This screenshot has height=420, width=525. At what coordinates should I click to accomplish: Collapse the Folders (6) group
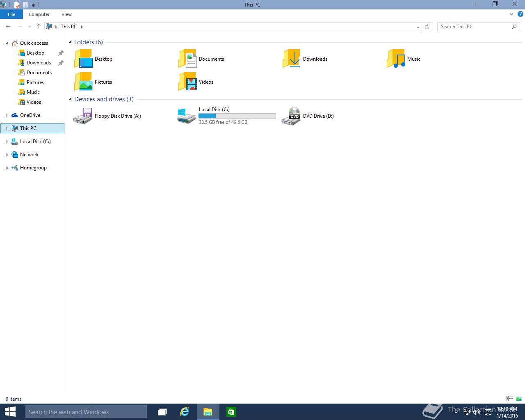[x=70, y=42]
